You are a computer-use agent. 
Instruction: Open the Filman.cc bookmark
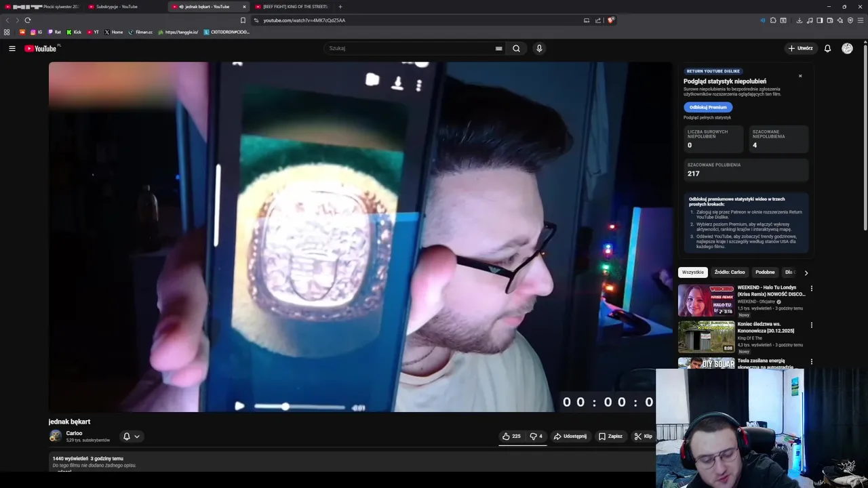click(x=140, y=32)
